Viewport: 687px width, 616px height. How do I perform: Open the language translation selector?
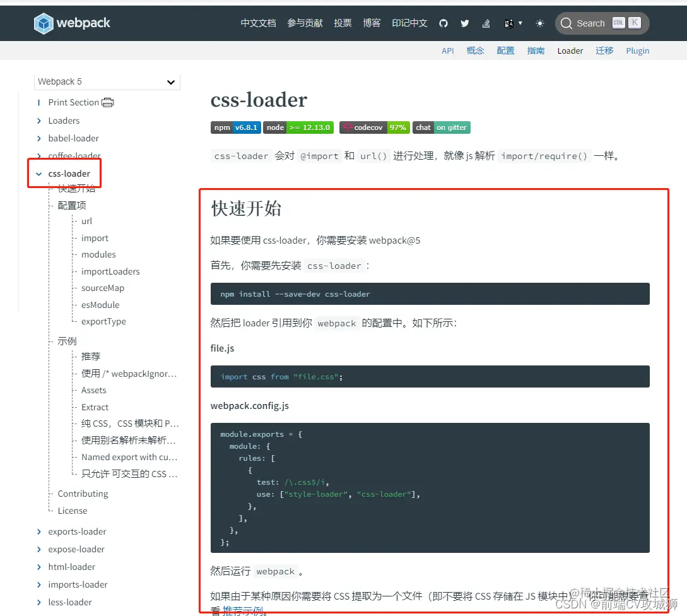click(x=513, y=23)
